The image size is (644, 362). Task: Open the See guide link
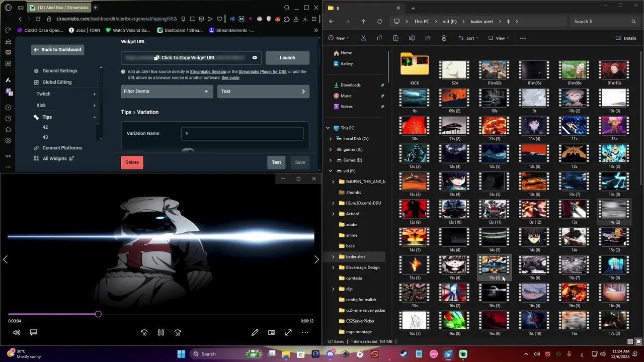point(230,78)
